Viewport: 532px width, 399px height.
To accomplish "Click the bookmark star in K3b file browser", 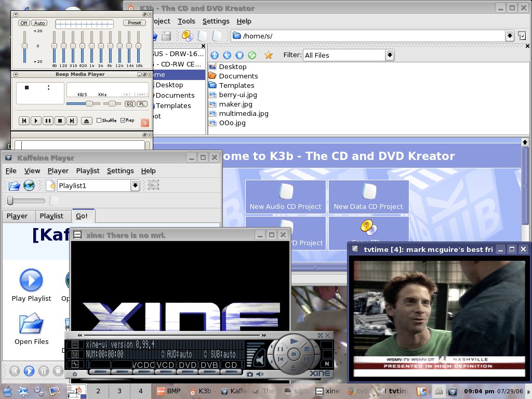I will [x=269, y=55].
